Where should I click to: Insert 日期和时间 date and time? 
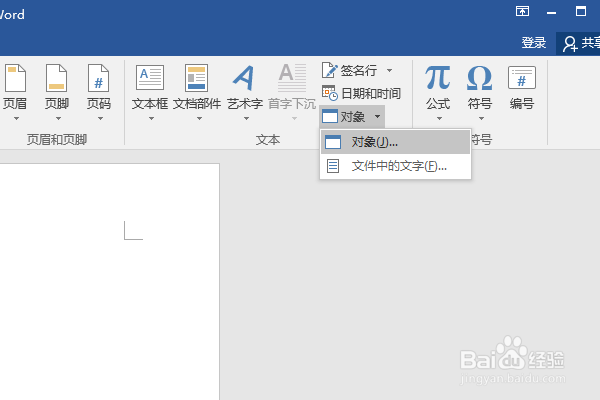click(361, 93)
